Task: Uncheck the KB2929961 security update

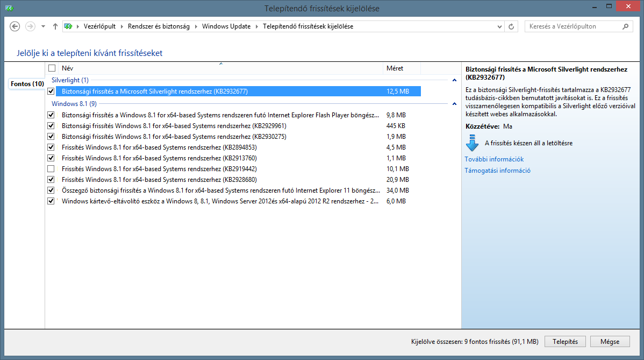Action: click(x=51, y=126)
